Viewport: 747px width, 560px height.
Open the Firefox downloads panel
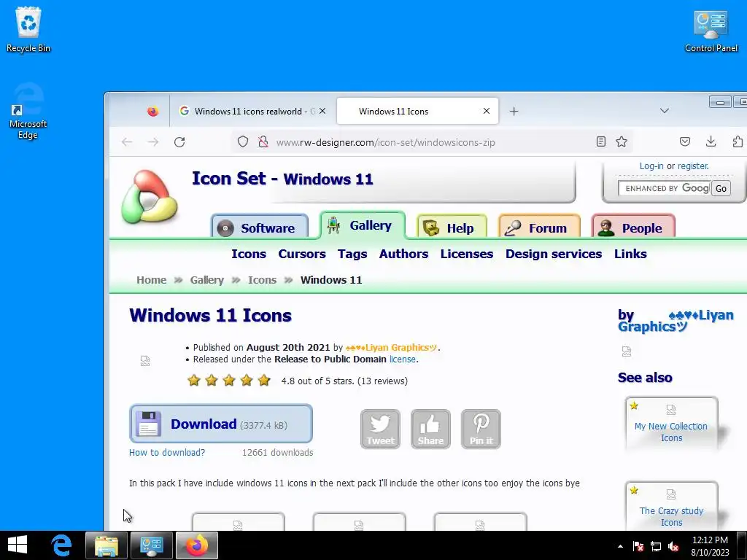(711, 141)
